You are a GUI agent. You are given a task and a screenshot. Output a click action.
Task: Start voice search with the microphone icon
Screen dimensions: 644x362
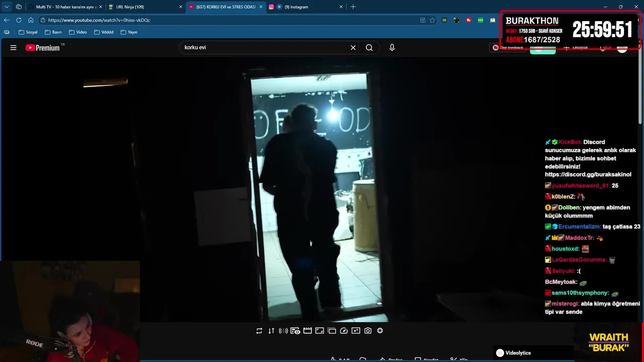point(392,48)
